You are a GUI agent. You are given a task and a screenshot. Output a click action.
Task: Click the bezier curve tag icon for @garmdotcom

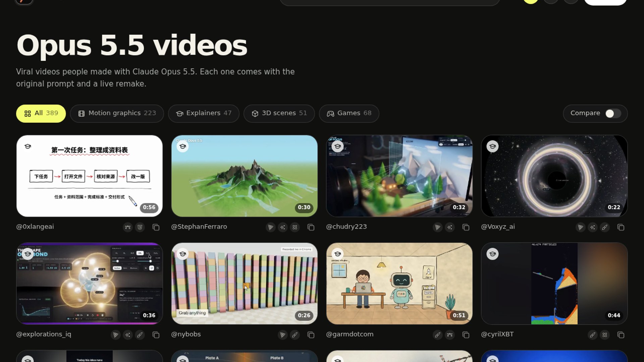point(450,335)
